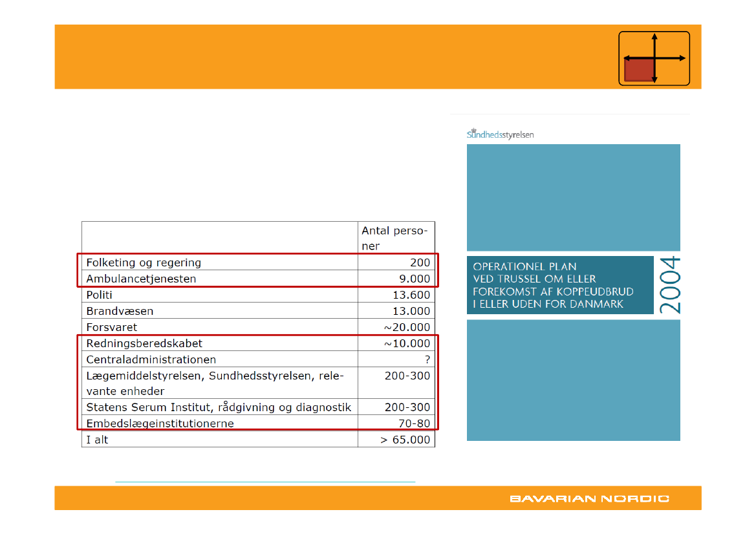
Task: Select the 'Lægemiddelstyrelsen, Sundhedsstyrelsen' row label
Action: (215, 383)
